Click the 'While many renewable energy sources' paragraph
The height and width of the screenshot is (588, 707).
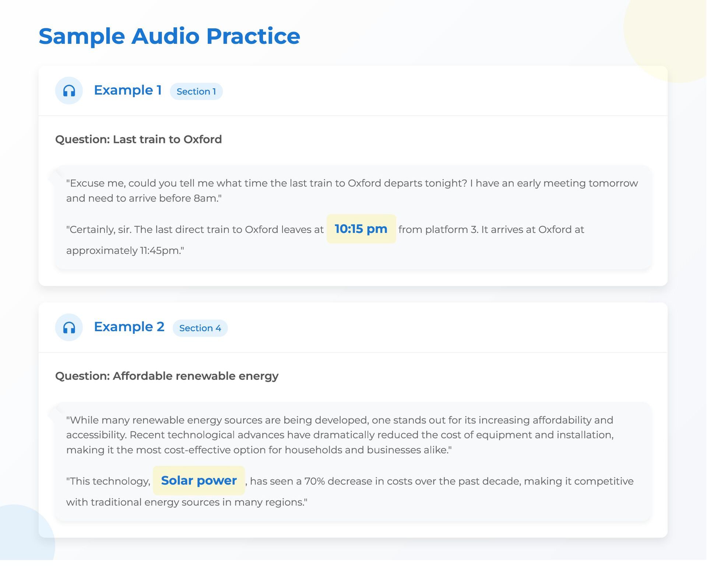click(340, 435)
